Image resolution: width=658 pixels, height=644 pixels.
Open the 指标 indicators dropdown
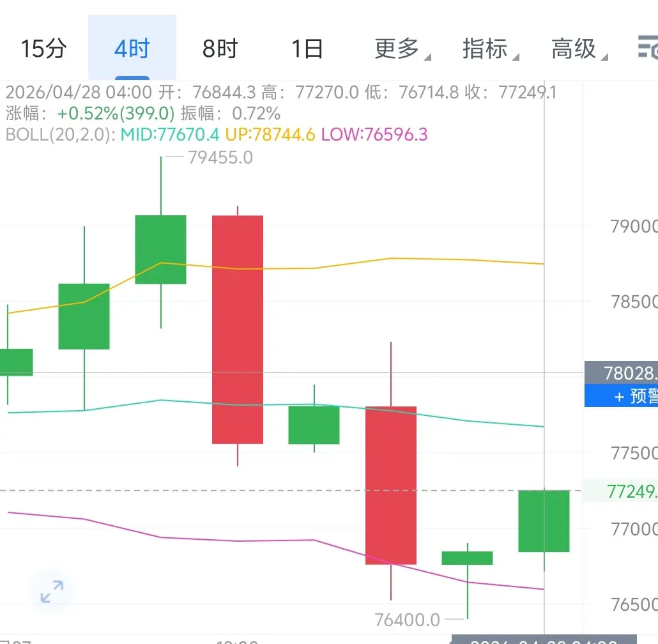490,49
